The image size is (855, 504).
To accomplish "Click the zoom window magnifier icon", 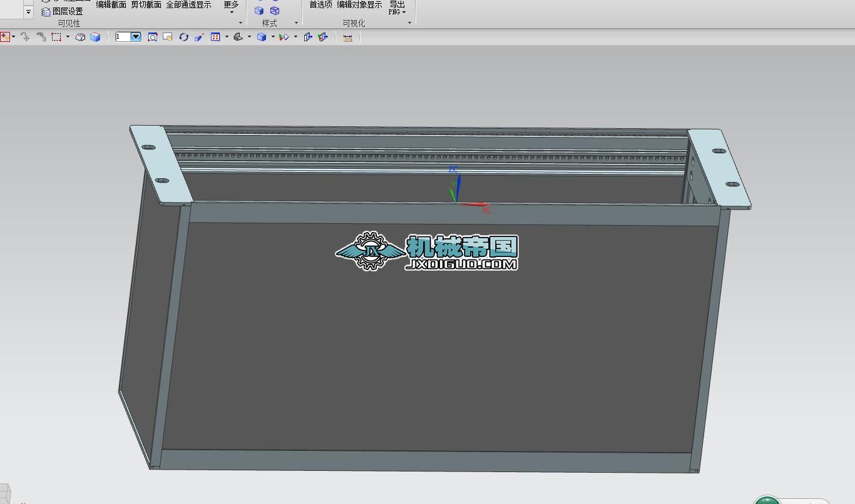I will (153, 37).
